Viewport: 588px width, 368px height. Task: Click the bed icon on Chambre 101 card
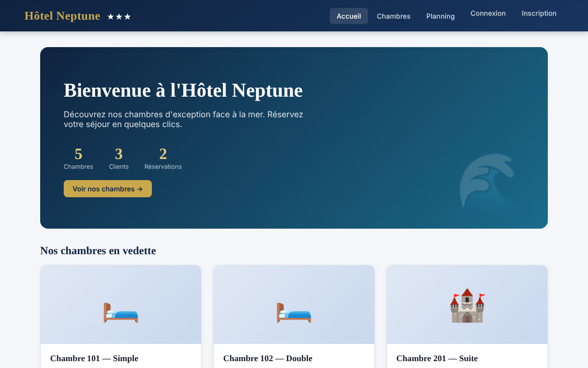[121, 312]
